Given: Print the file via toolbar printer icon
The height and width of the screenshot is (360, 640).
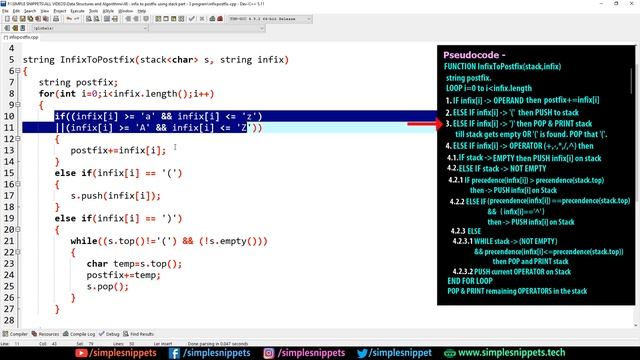Looking at the screenshot, I should [56, 19].
